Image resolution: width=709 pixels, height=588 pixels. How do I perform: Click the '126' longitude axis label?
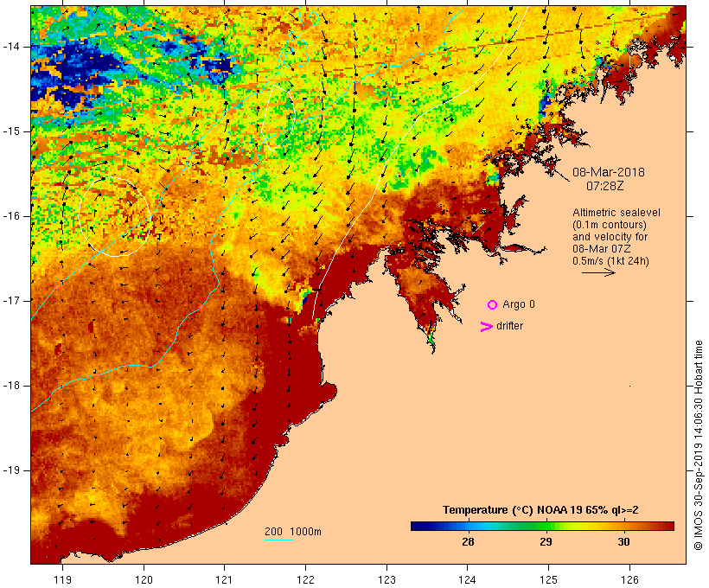point(629,580)
